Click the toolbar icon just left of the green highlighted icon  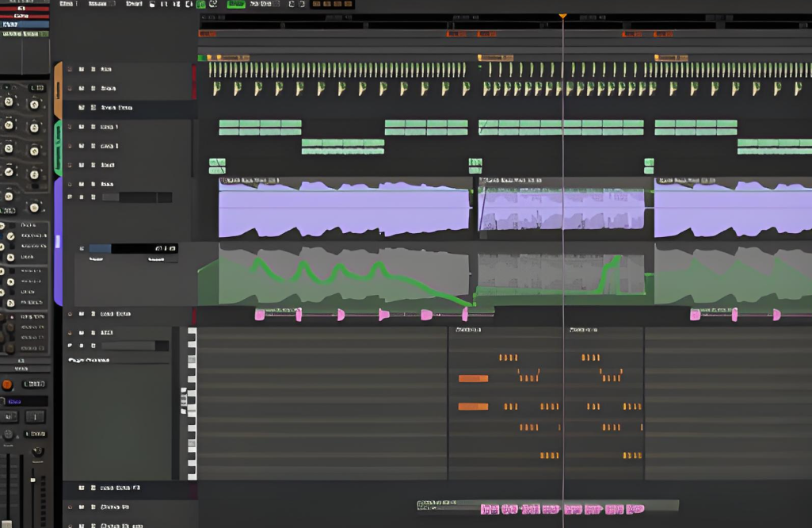[189, 4]
